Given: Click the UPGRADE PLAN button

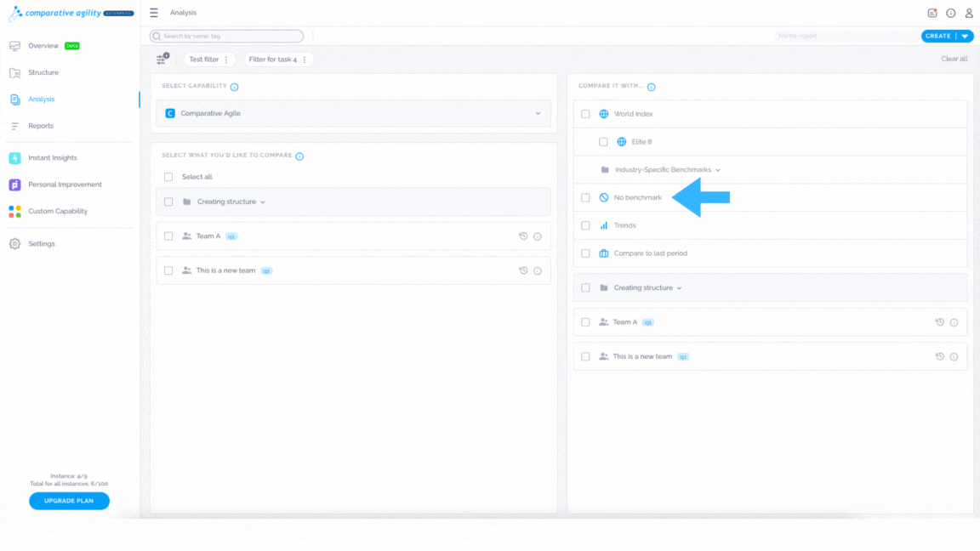Looking at the screenshot, I should click(70, 501).
